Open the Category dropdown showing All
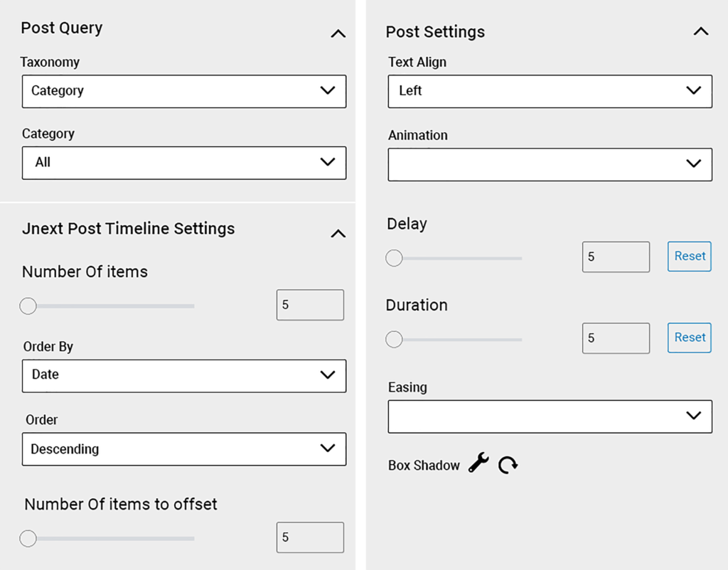Viewport: 728px width, 570px height. (184, 163)
